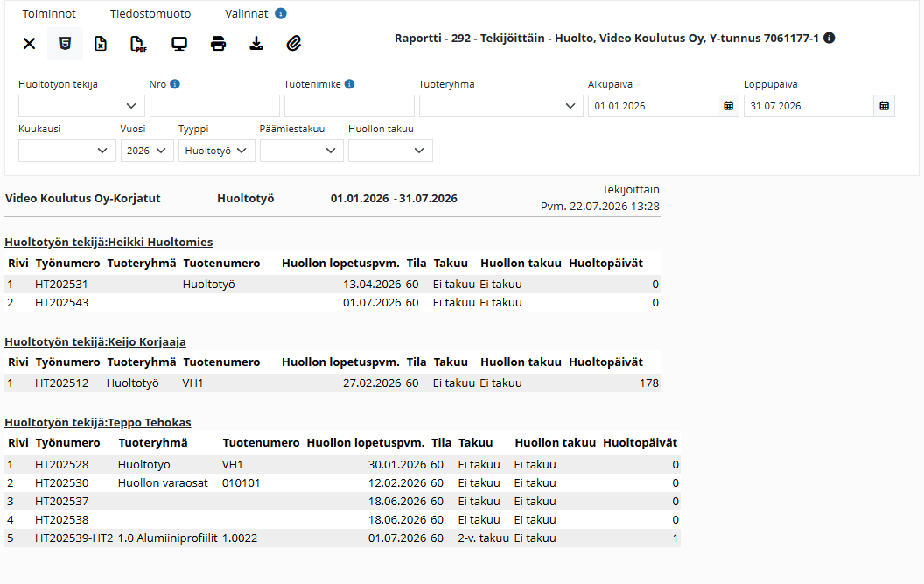924x584 pixels.
Task: Click the Huollon varaosat product group cell
Action: click(x=163, y=483)
